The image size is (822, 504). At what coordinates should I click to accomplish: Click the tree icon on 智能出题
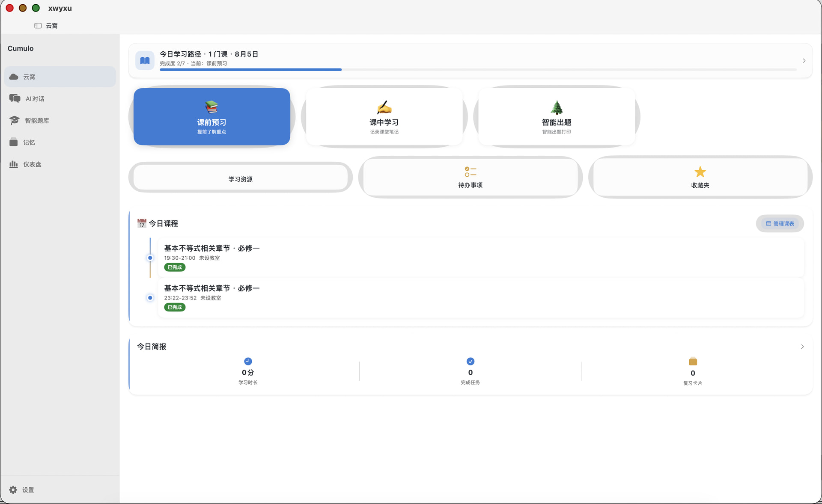[557, 107]
